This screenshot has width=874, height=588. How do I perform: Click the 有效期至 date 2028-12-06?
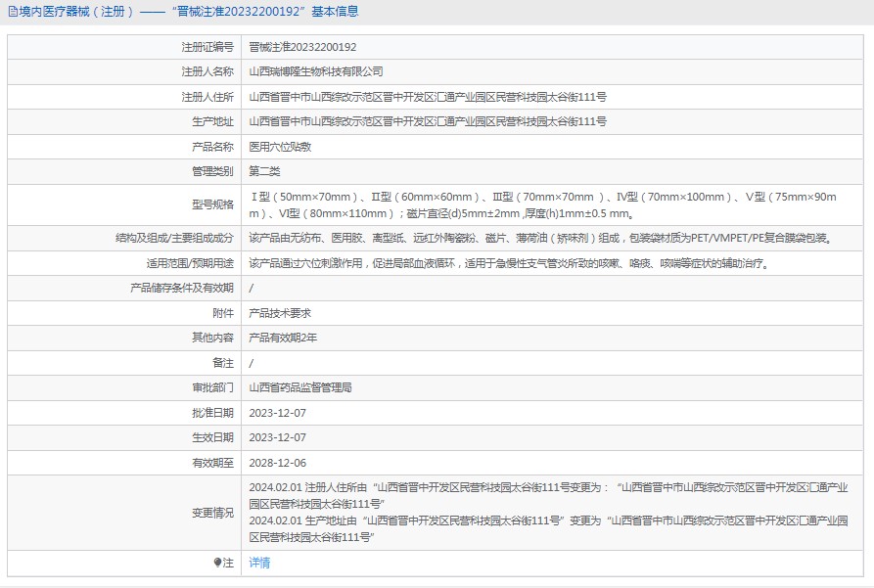point(278,463)
